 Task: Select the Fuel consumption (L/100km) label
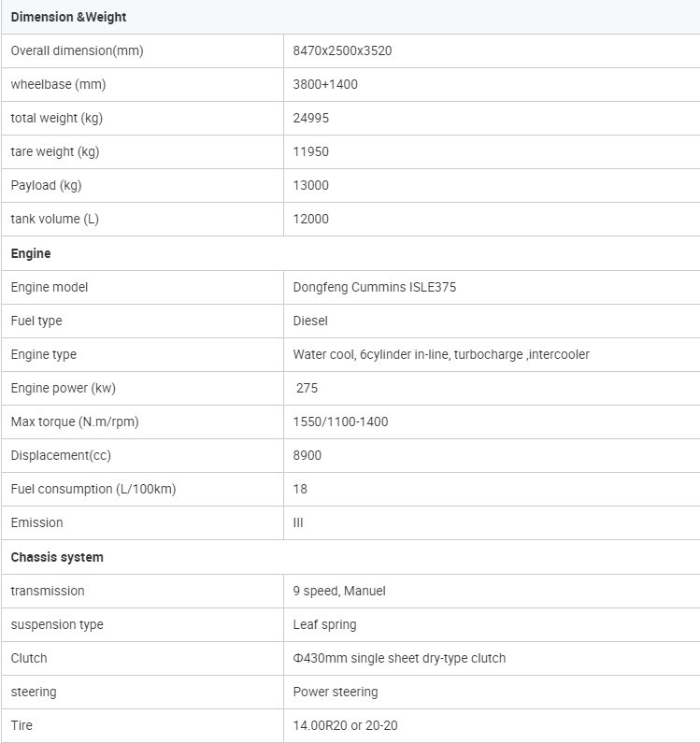(93, 489)
